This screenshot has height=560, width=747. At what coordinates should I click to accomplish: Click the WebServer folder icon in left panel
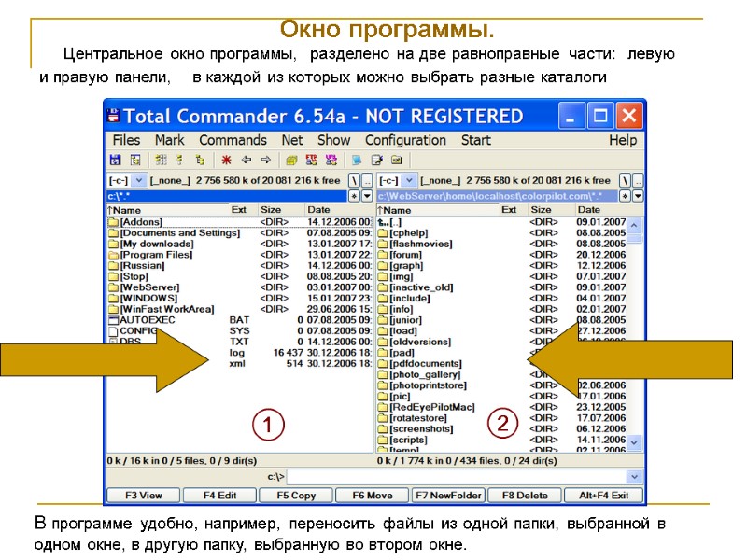(113, 287)
